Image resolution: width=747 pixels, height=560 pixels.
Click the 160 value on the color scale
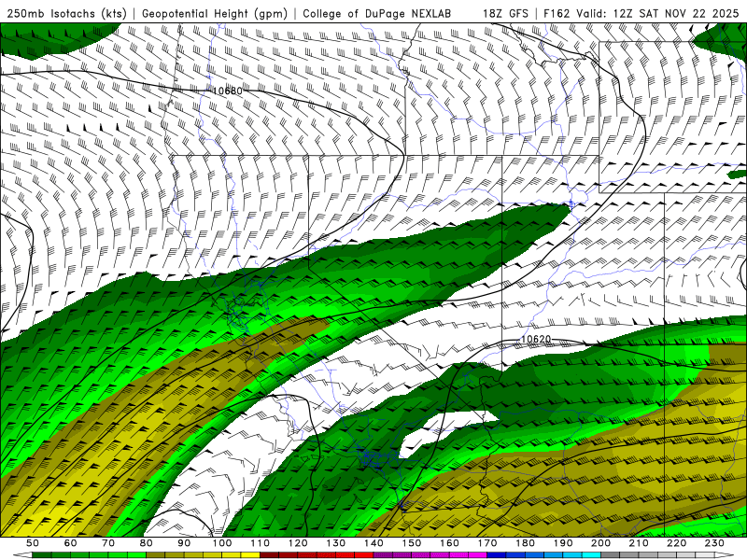tap(449, 543)
